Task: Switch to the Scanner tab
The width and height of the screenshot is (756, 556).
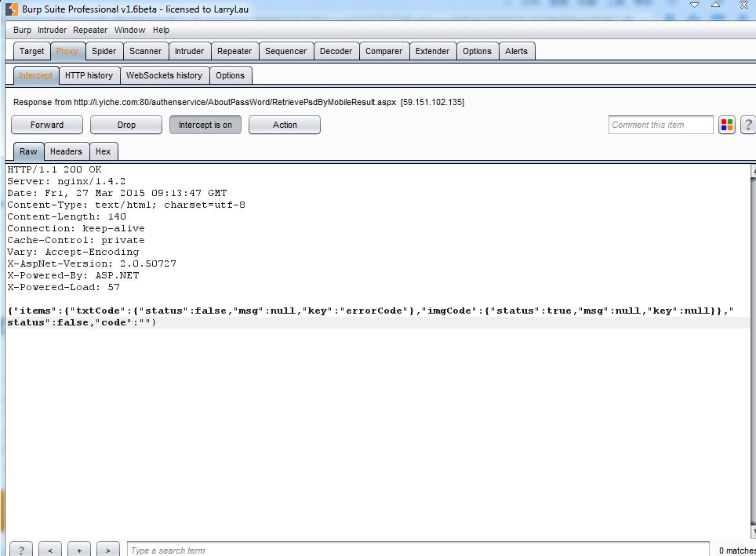Action: pos(146,51)
